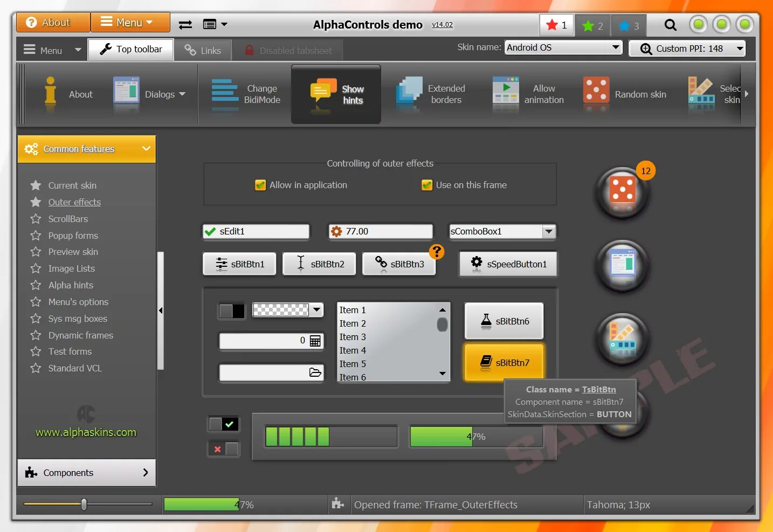Select the green star button 2

(x=592, y=25)
